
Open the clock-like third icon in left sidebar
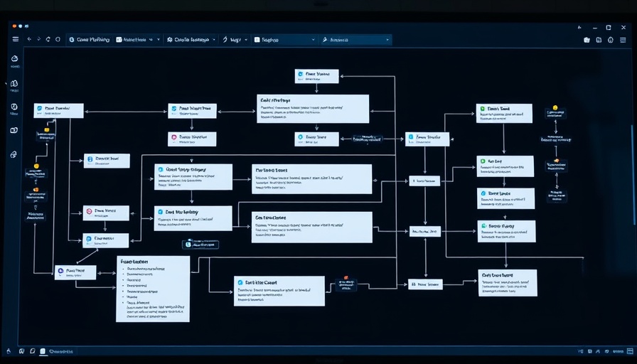pyautogui.click(x=14, y=107)
